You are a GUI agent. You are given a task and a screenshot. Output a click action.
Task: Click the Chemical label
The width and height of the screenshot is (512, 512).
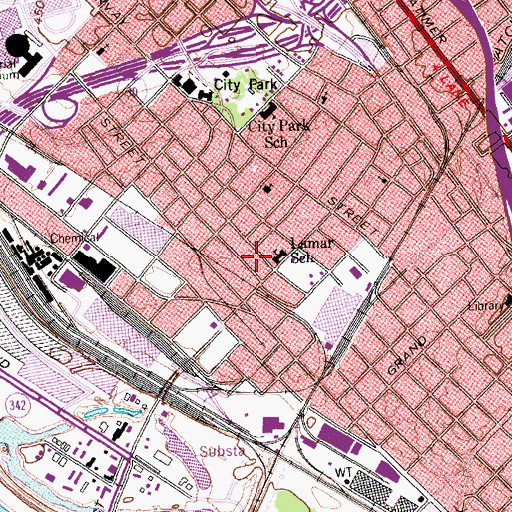coord(74,238)
